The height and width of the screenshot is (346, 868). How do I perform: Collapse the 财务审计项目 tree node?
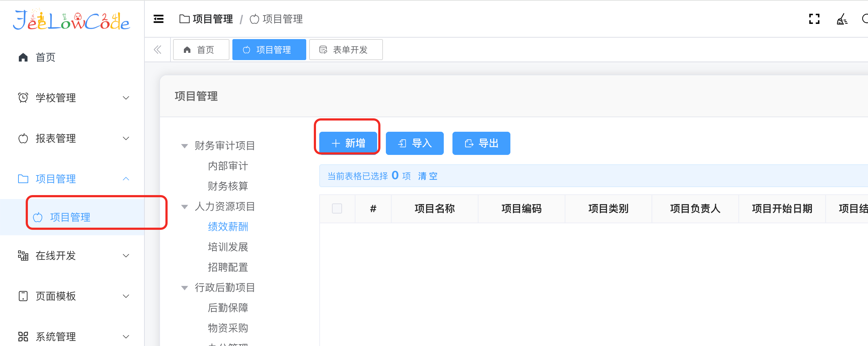[x=185, y=146]
